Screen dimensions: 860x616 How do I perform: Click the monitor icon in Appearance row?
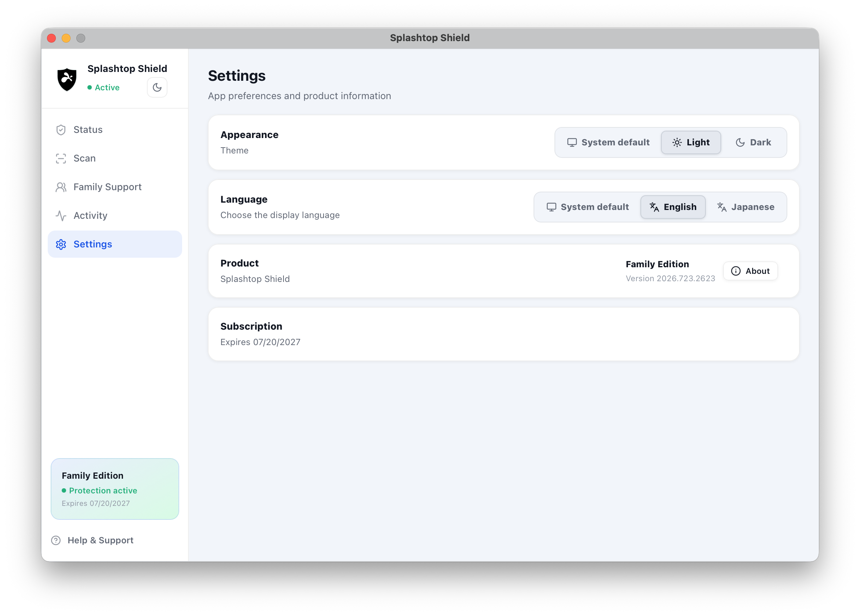571,142
